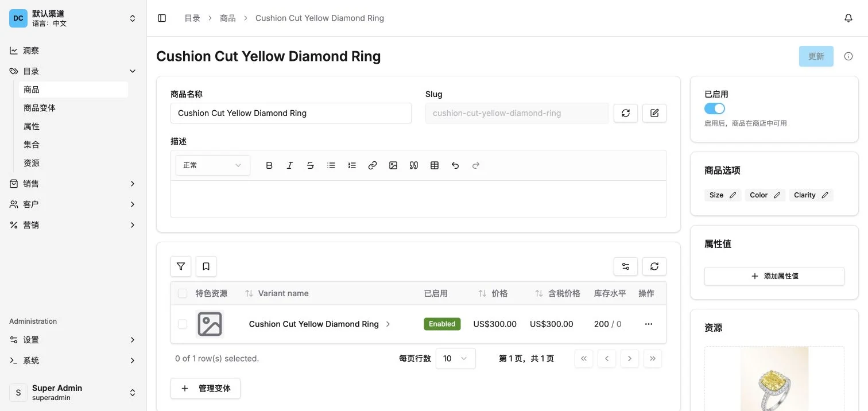This screenshot has height=411, width=868.
Task: Open the 默认渠道 channel switcher
Action: pos(73,18)
